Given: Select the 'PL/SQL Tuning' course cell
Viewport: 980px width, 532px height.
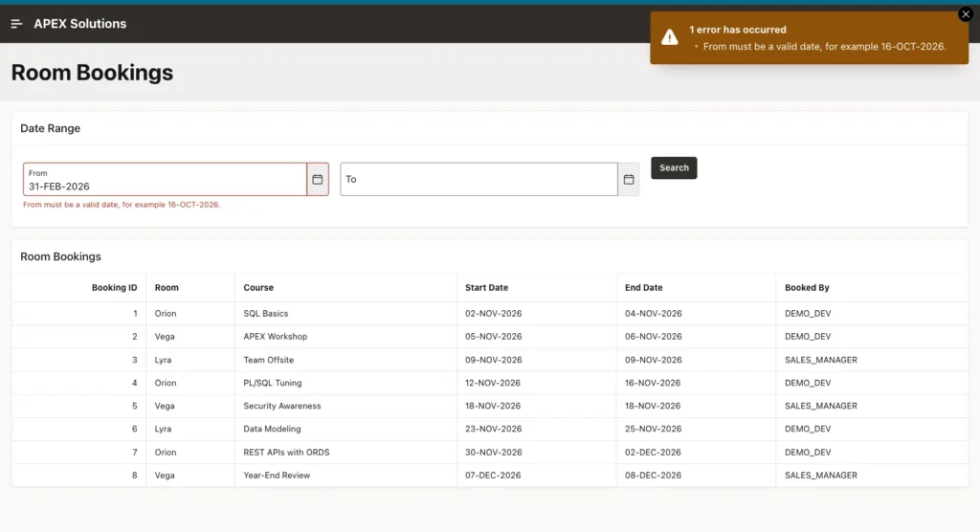Looking at the screenshot, I should pos(273,383).
